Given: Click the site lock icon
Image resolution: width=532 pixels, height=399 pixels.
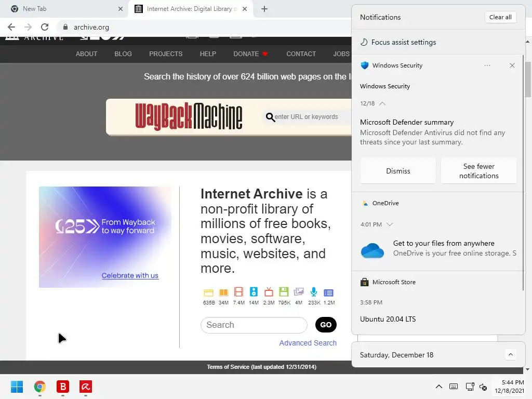Looking at the screenshot, I should pos(65,27).
